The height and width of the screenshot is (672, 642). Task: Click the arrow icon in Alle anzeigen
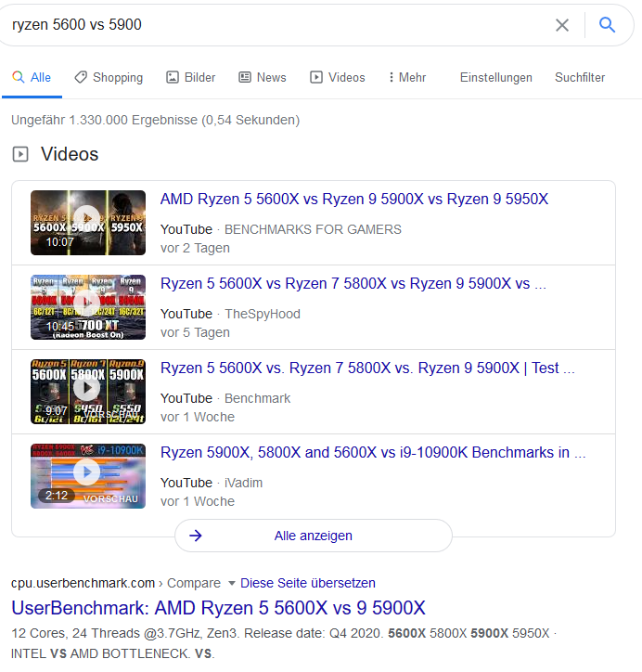[x=196, y=536]
